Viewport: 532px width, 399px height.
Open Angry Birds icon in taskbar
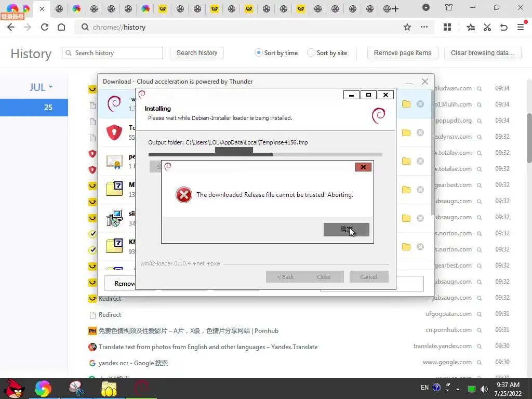(x=14, y=389)
